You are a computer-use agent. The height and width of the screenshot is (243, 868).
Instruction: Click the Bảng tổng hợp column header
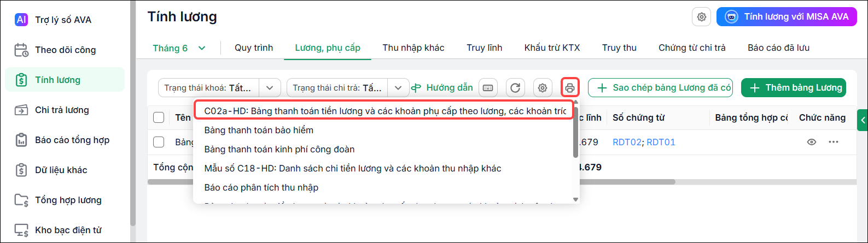tap(752, 117)
